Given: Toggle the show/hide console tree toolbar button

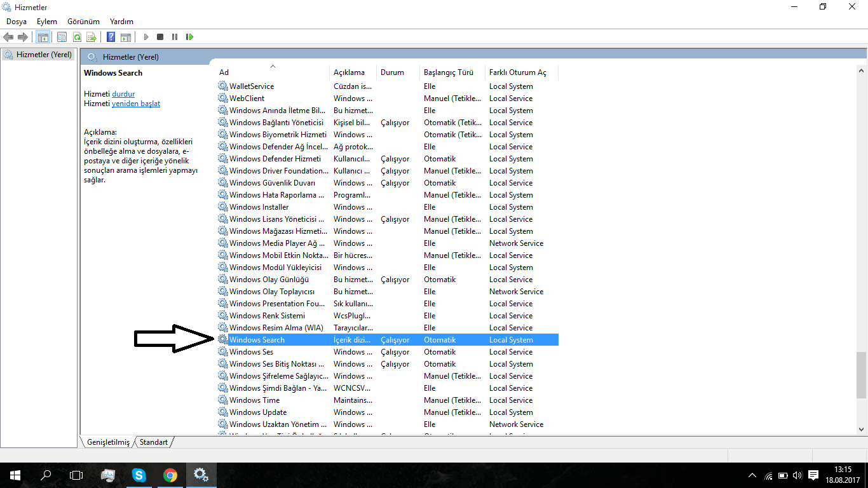Looking at the screenshot, I should pyautogui.click(x=43, y=37).
